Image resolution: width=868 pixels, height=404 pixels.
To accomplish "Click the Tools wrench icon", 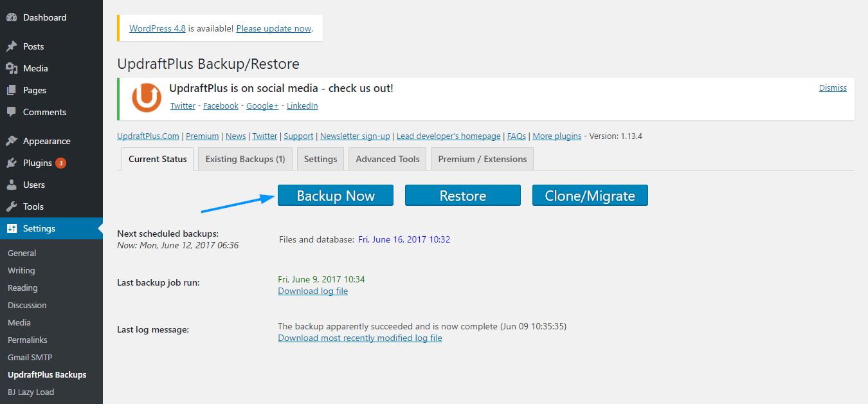I will click(12, 207).
